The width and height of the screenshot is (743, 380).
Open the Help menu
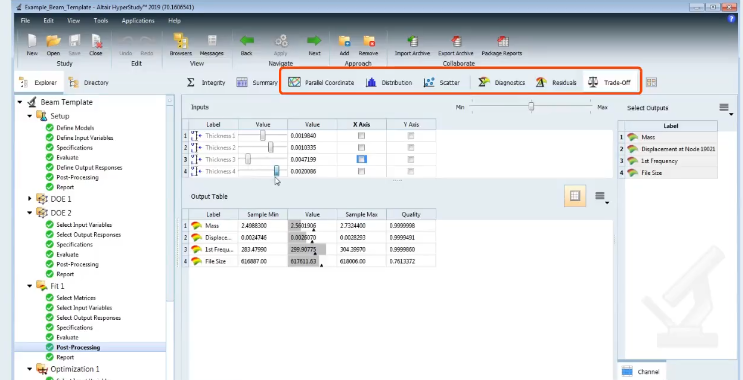174,21
